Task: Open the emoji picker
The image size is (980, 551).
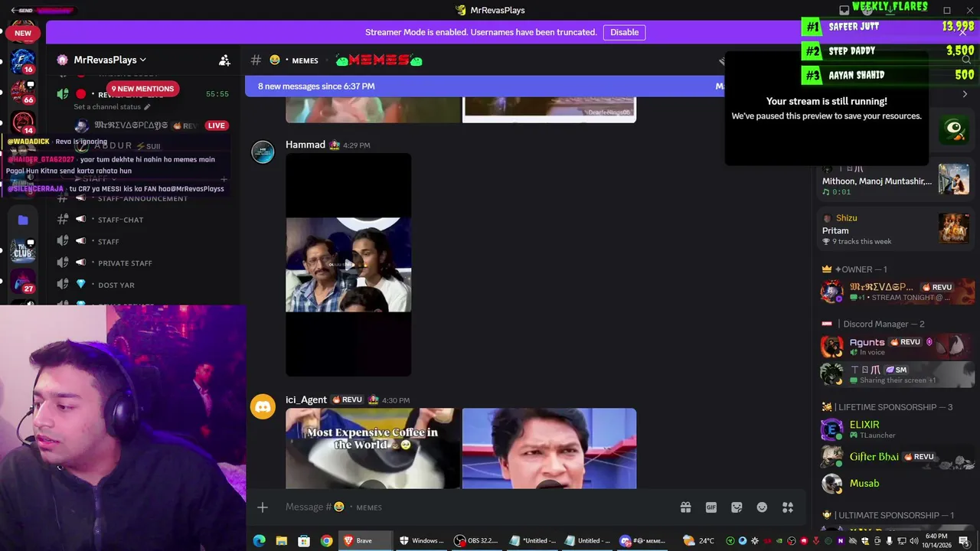Action: (762, 507)
